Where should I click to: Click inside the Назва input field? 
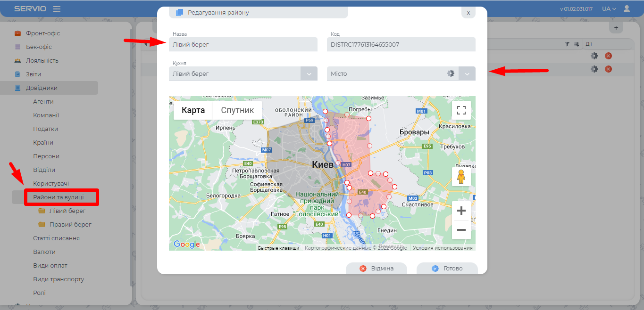[243, 45]
